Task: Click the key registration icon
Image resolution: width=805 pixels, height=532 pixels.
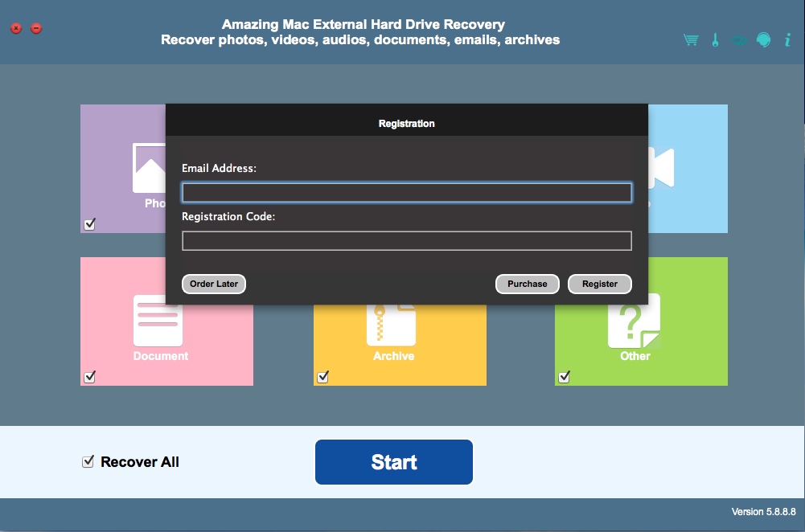Action: click(715, 40)
